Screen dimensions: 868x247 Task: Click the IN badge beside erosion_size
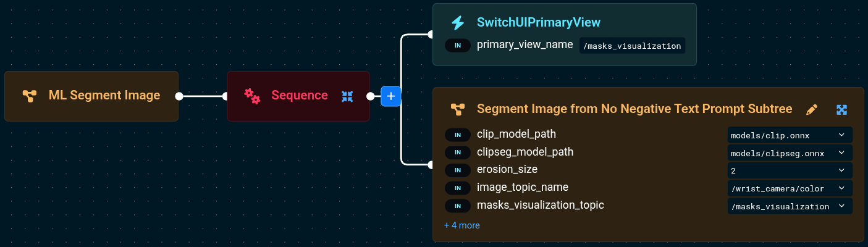[x=458, y=170]
